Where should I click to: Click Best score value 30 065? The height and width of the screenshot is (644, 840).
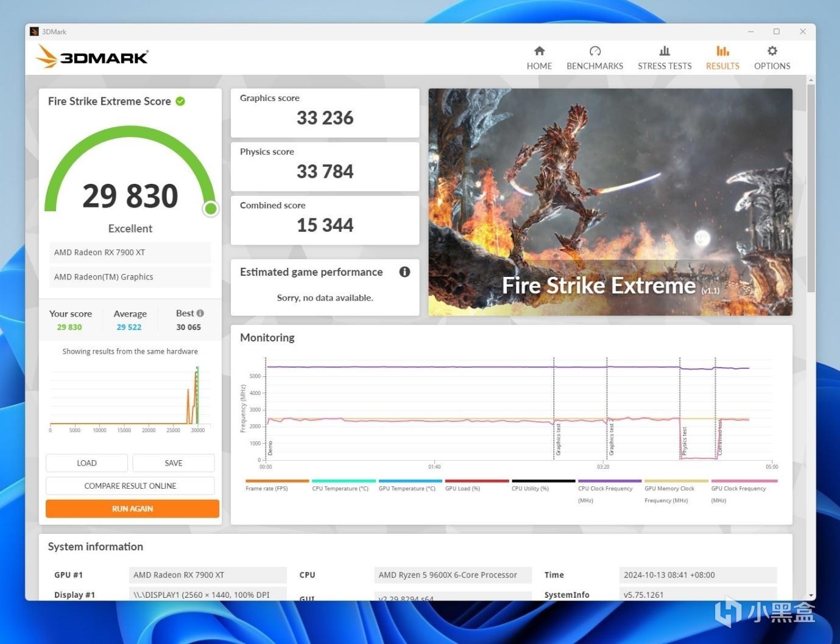click(x=189, y=327)
